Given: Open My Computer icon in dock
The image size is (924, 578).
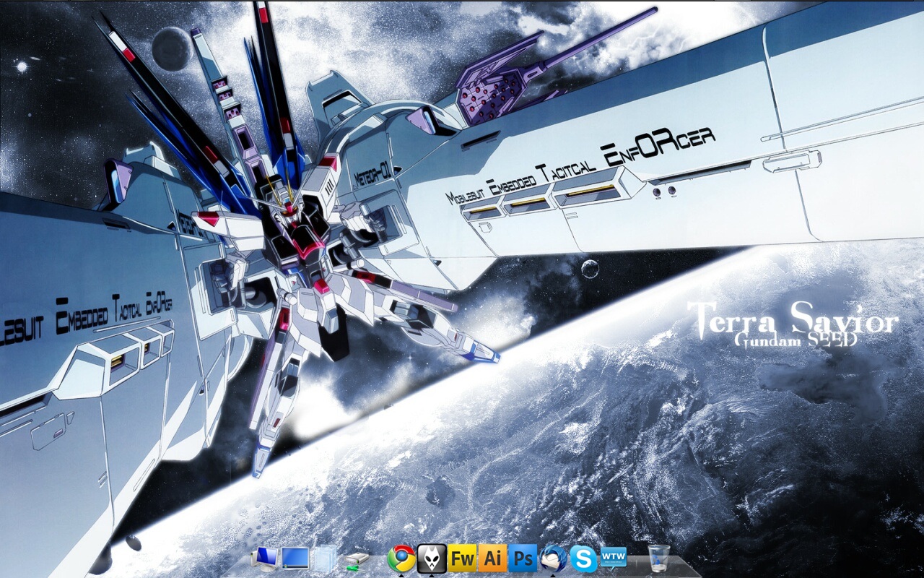Looking at the screenshot, I should (265, 558).
